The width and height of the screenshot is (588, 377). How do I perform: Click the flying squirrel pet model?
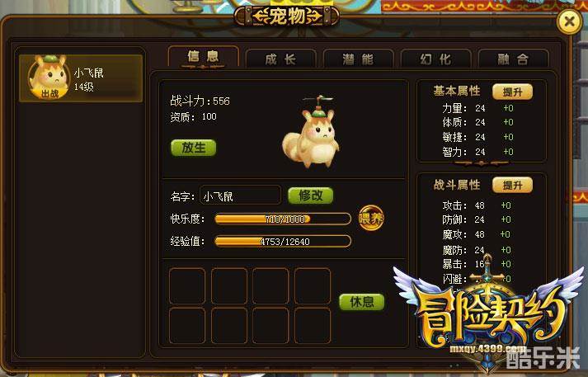[x=311, y=133]
